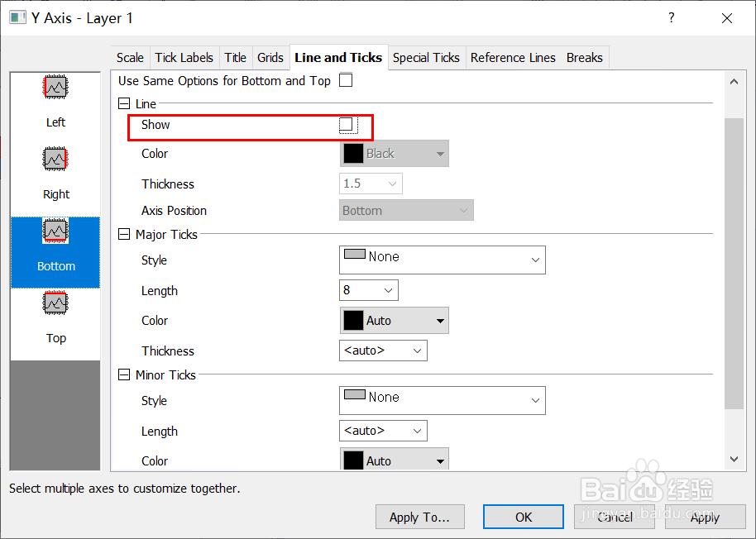Click the Apply To... button

(x=419, y=517)
